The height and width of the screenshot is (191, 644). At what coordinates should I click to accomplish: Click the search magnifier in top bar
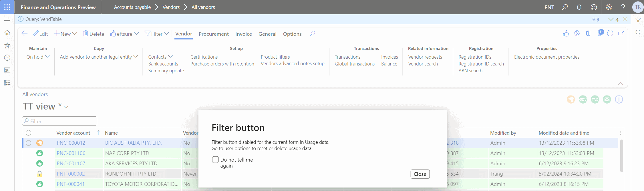coord(565,7)
